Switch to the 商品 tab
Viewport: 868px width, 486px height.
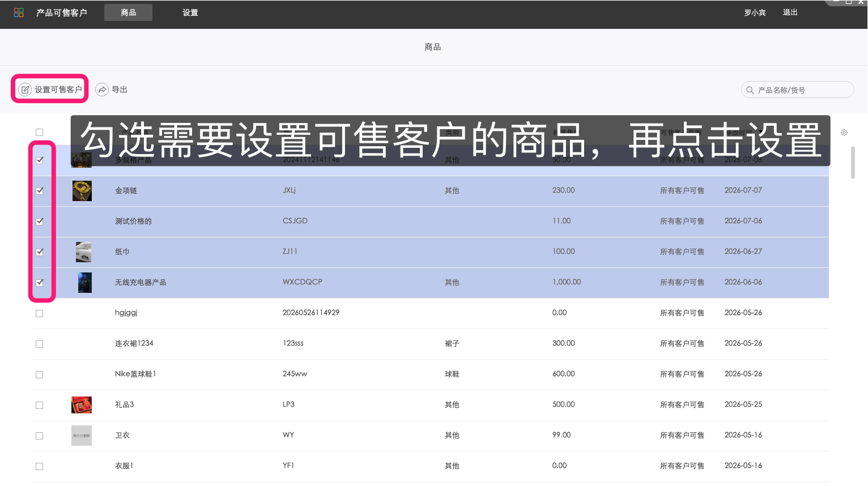(128, 12)
